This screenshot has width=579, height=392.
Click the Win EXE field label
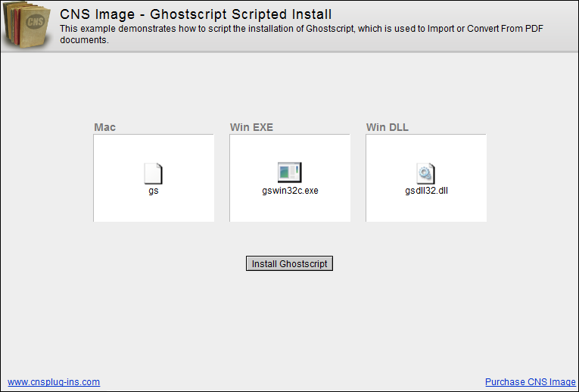pyautogui.click(x=251, y=127)
